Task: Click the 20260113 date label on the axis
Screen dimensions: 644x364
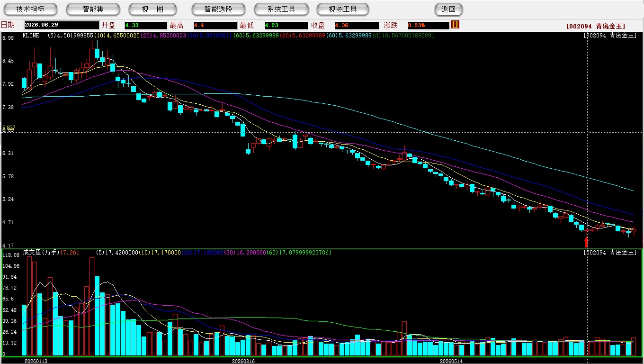Action: [36, 361]
